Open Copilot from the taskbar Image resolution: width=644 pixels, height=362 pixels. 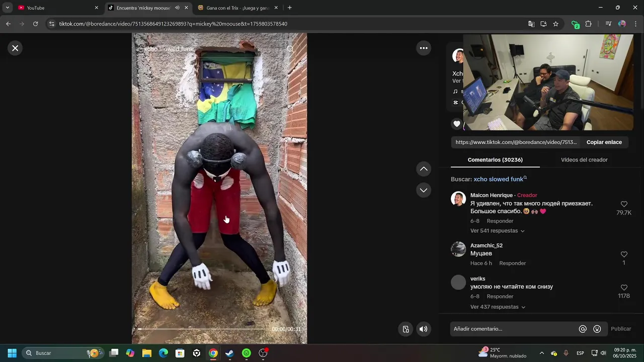[x=130, y=353]
